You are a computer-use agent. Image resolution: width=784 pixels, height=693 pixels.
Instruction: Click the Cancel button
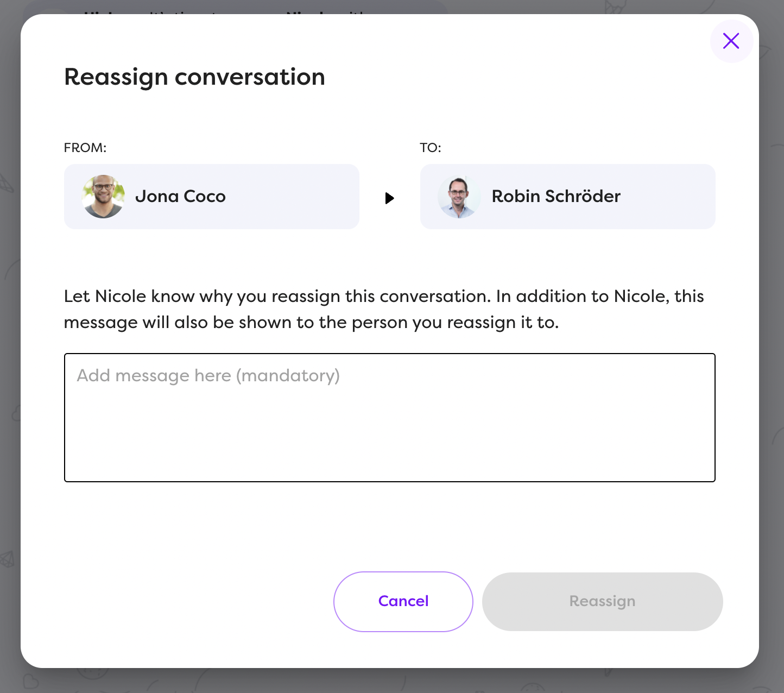[403, 601]
